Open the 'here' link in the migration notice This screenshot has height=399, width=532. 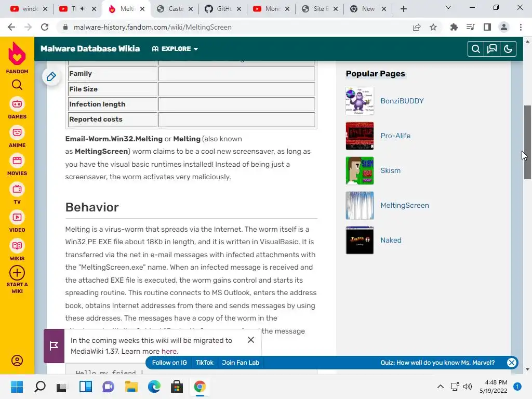click(x=169, y=351)
